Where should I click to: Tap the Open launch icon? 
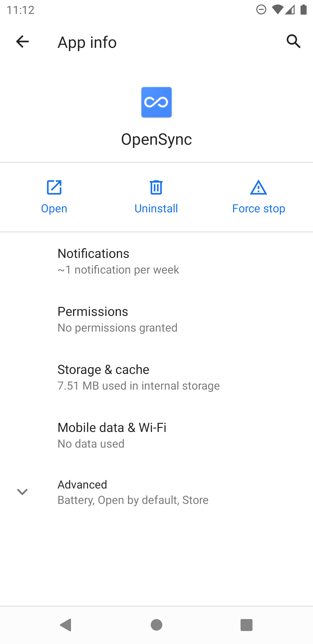54,187
